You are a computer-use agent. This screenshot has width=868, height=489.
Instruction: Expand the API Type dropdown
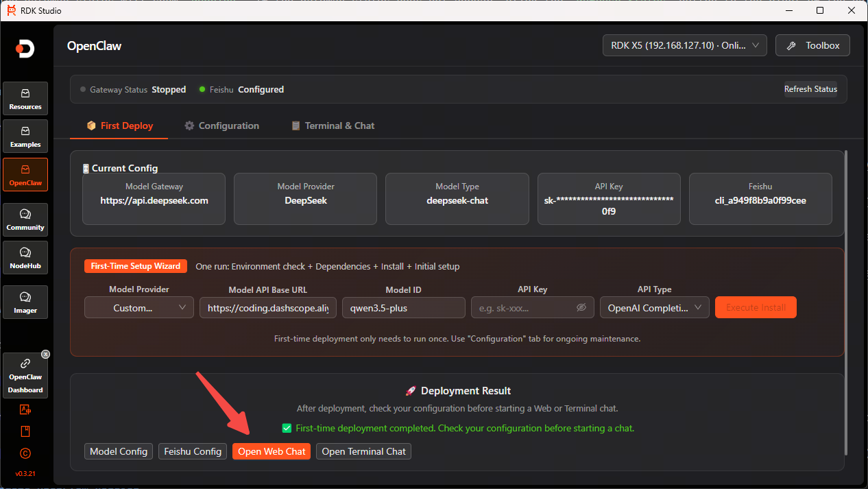coord(655,308)
